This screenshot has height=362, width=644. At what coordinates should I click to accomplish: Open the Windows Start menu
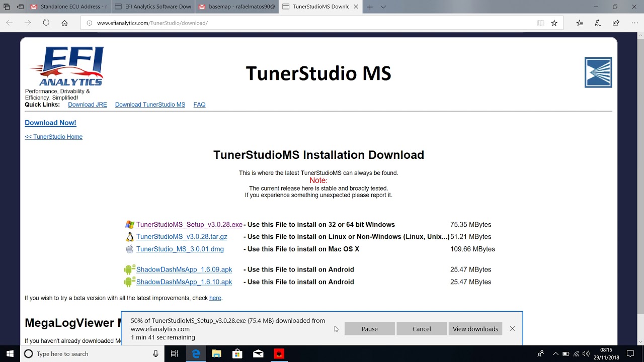(10, 354)
